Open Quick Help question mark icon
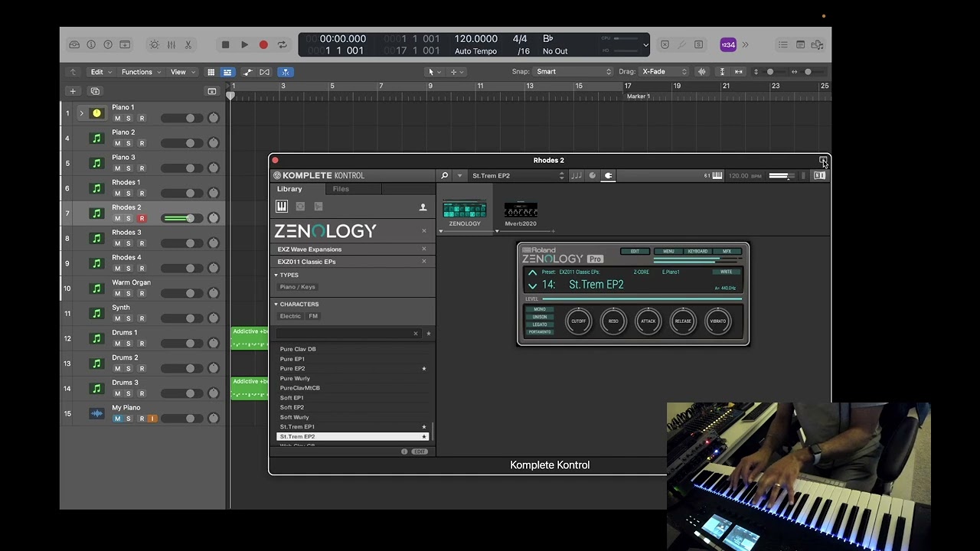The height and width of the screenshot is (551, 980). [108, 45]
